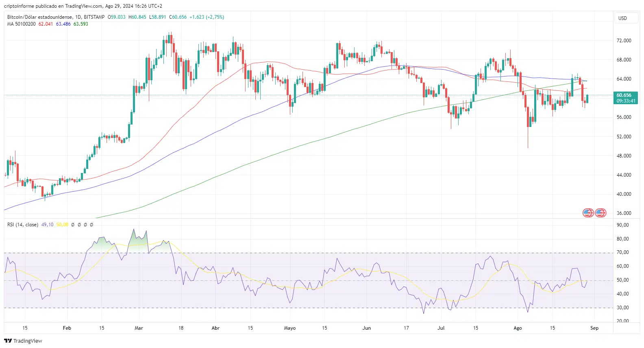Click the candle countdown 09:33:41

(x=626, y=101)
